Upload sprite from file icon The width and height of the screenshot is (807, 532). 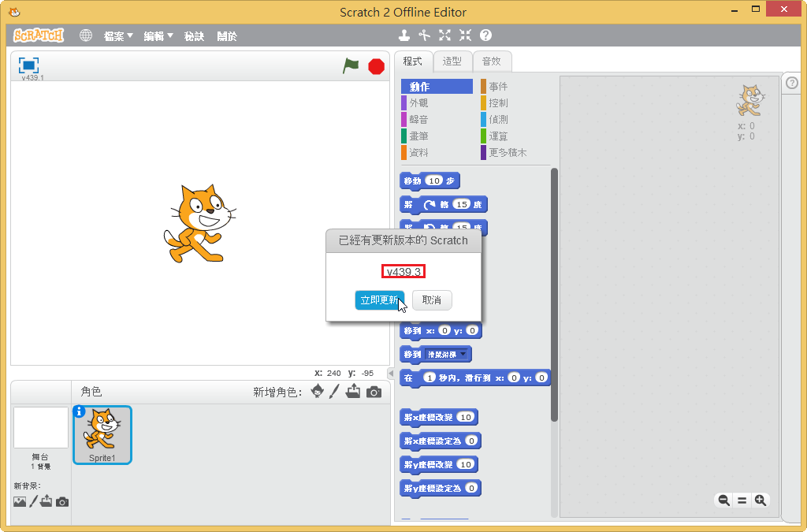(353, 391)
